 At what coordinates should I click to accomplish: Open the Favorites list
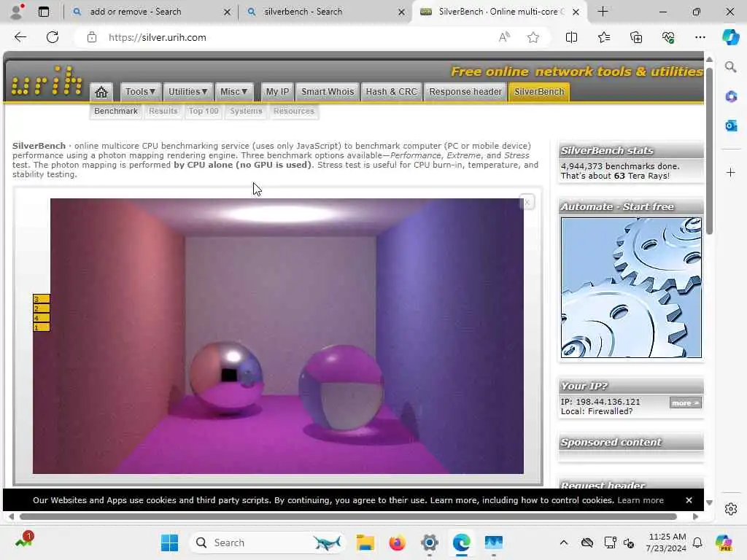[603, 37]
